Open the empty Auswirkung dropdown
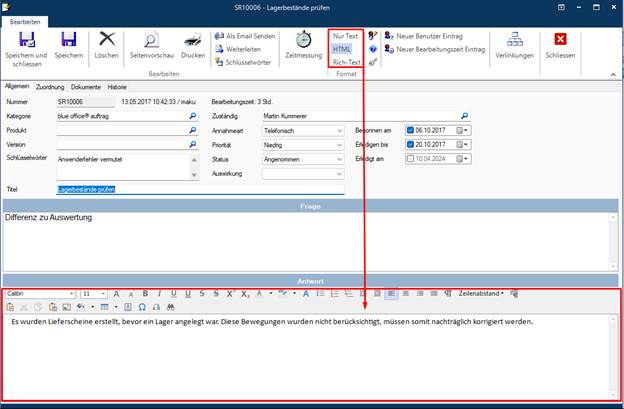This screenshot has height=409, width=624. pyautogui.click(x=339, y=173)
